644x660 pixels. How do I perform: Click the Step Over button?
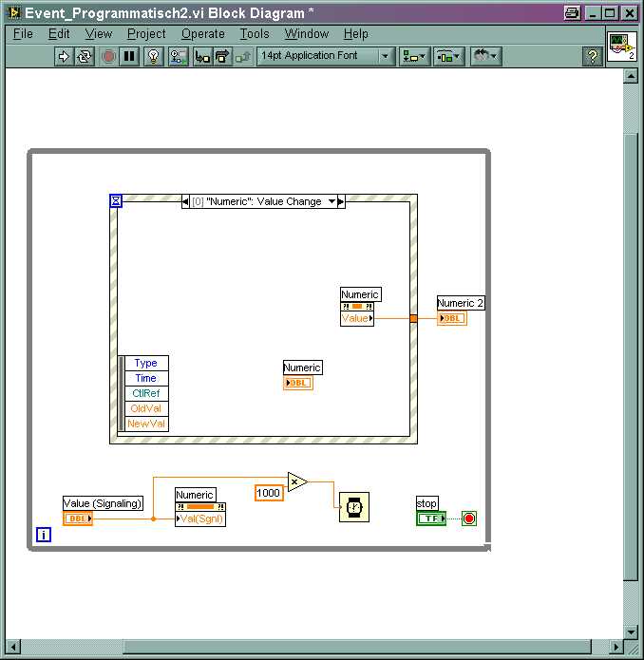point(222,56)
